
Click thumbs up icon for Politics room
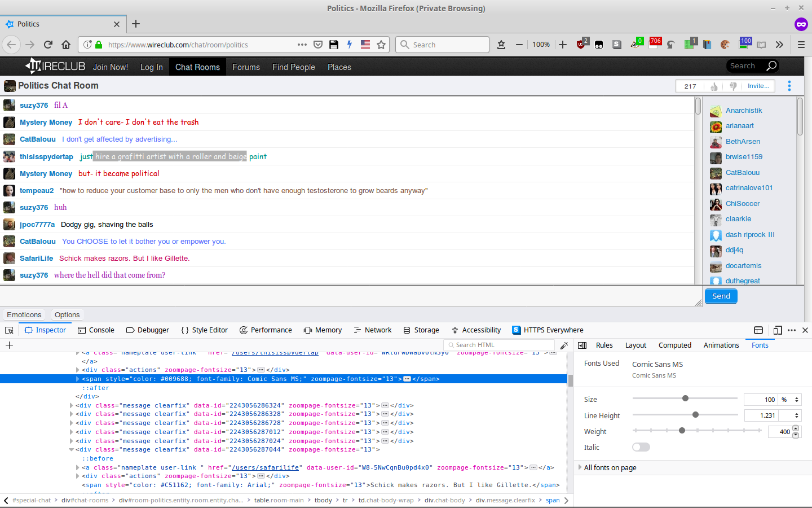click(x=714, y=86)
